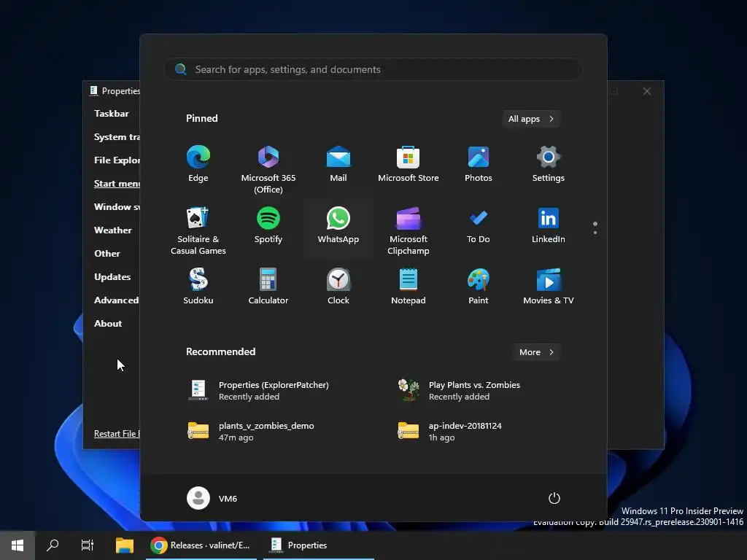
Task: Select Taskbar section in Properties window
Action: click(112, 113)
